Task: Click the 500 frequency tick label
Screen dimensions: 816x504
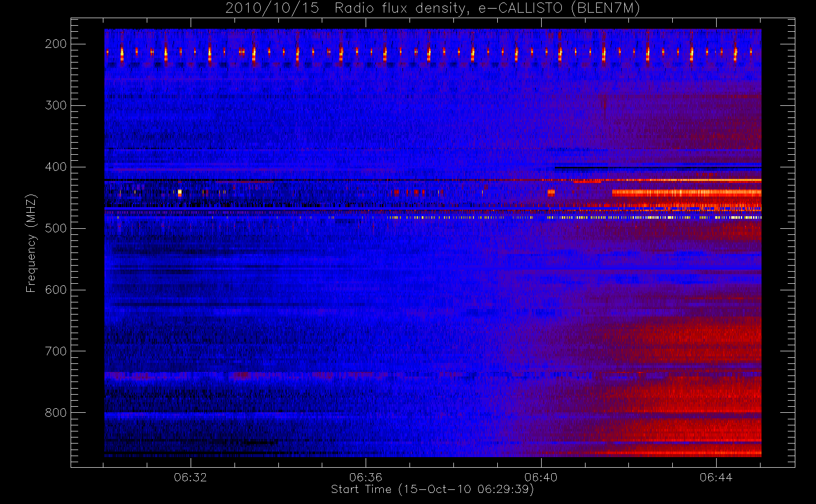Action: 56,228
